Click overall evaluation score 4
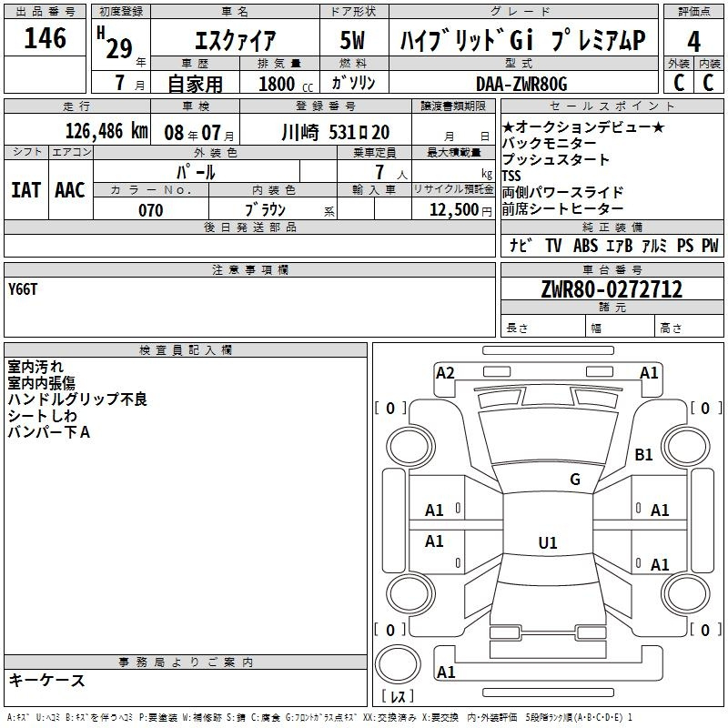This screenshot has width=728, height=728. tap(693, 42)
